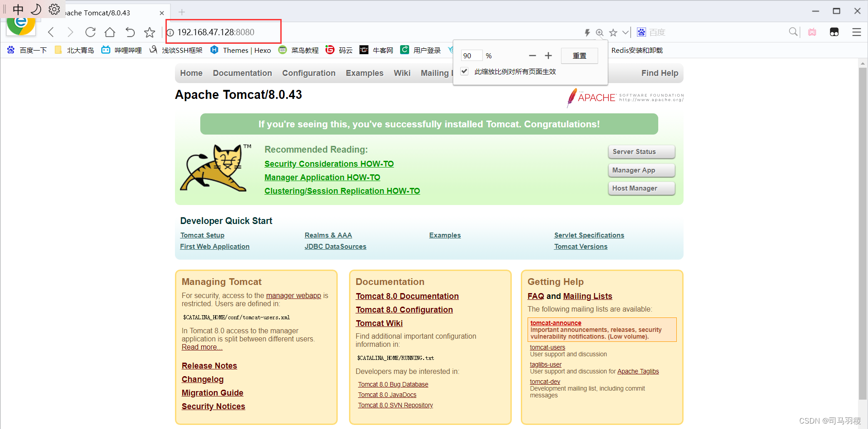This screenshot has width=868, height=429.
Task: Open the Configuration nav item
Action: [309, 73]
